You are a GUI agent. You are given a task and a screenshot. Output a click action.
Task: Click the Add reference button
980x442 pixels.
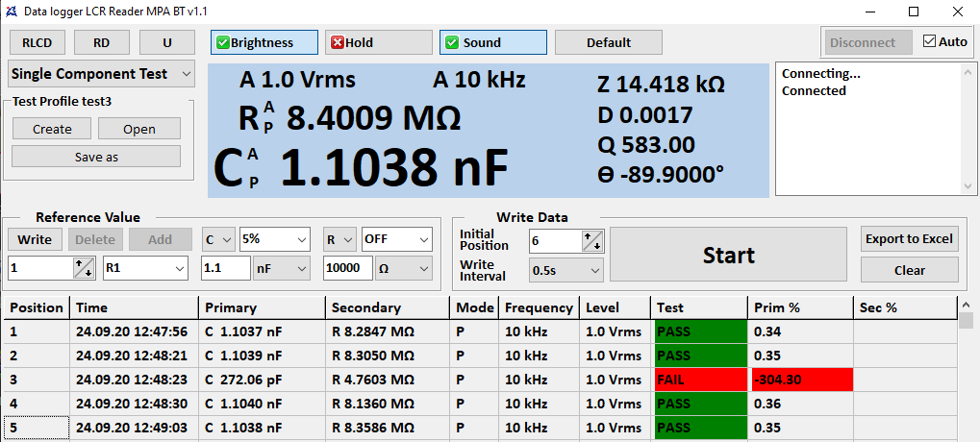click(160, 239)
